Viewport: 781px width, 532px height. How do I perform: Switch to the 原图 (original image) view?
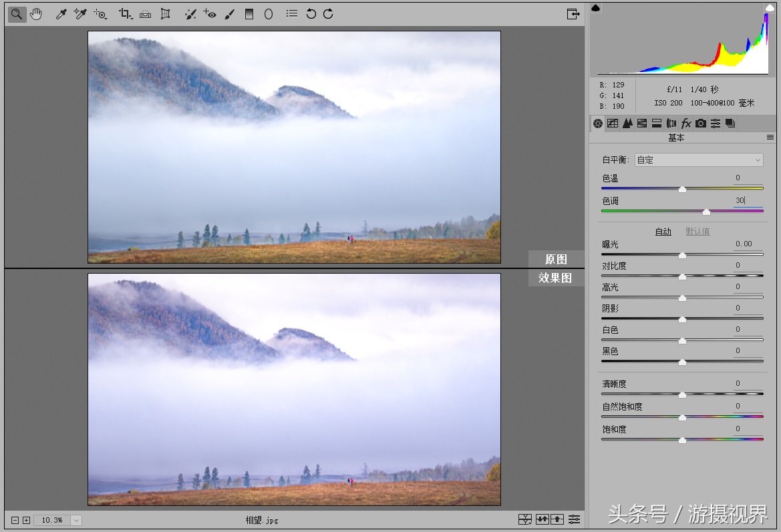point(556,259)
